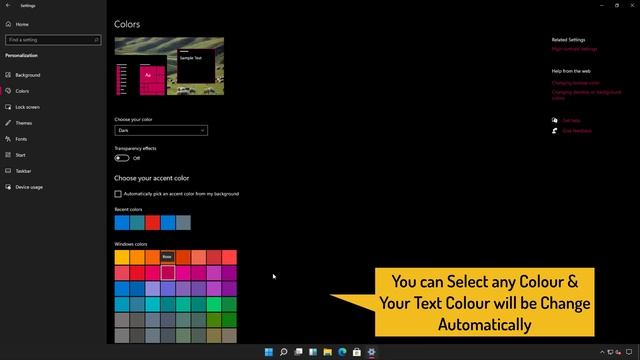The width and height of the screenshot is (640, 360).
Task: Click the Settings gear in the taskbar
Action: click(x=371, y=352)
